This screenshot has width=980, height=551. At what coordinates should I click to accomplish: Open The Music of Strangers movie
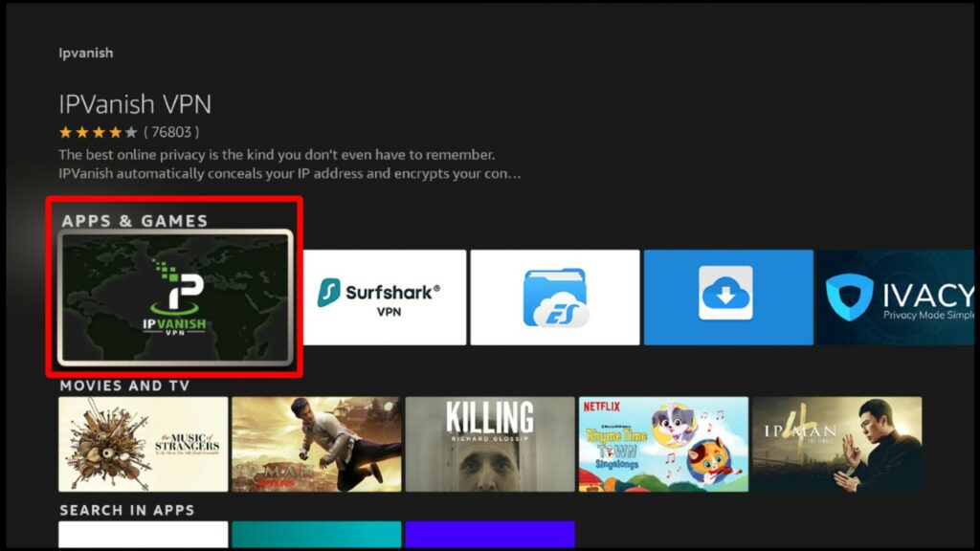(x=144, y=444)
